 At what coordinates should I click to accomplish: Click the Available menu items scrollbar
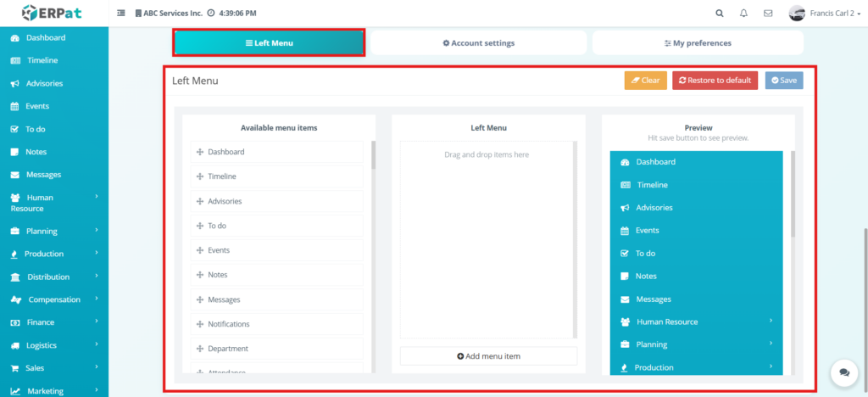point(373,157)
